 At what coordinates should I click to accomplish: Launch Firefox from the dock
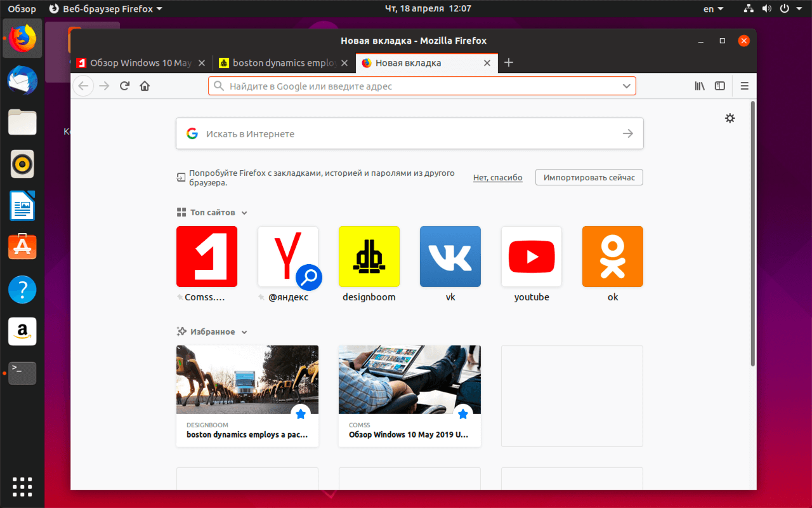coord(22,39)
